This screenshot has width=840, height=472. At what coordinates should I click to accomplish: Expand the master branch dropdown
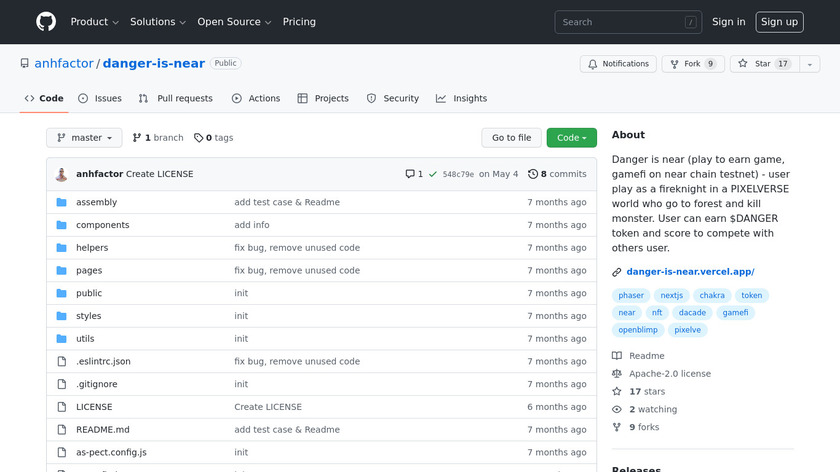84,138
